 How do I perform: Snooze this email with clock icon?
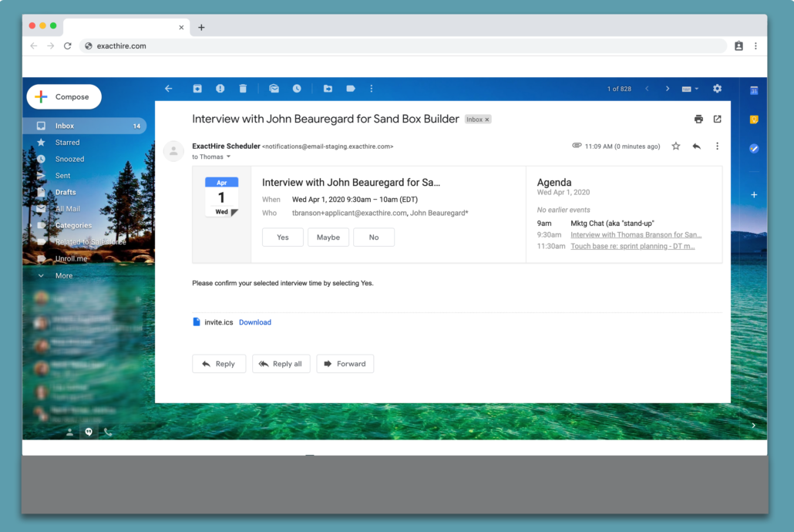pos(297,89)
